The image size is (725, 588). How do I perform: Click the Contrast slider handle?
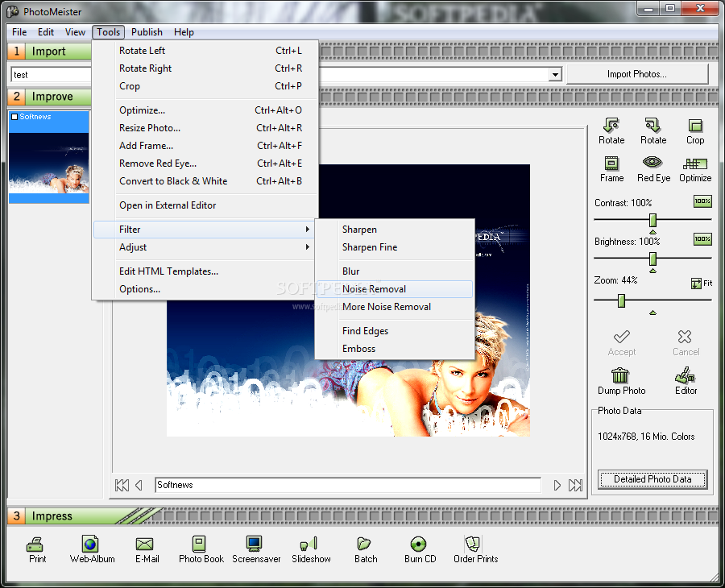pos(652,220)
